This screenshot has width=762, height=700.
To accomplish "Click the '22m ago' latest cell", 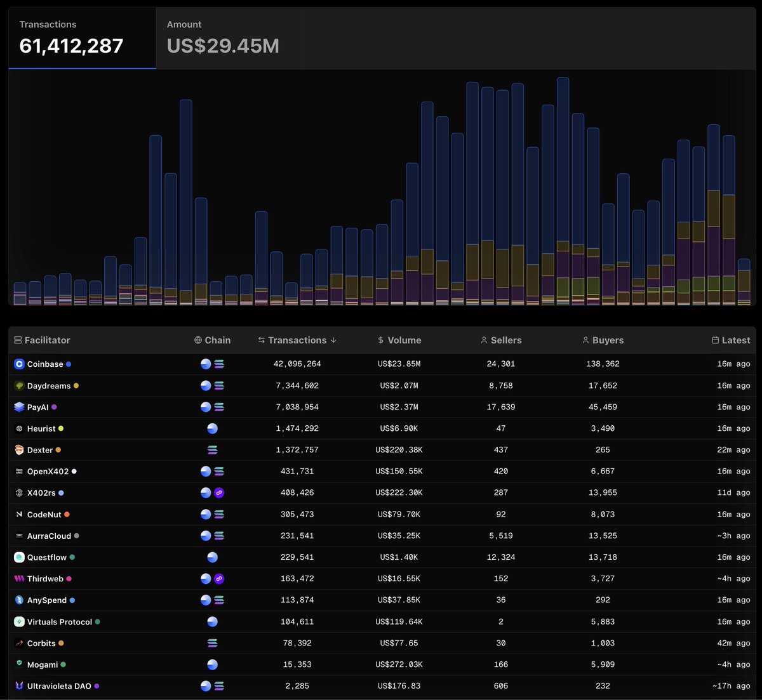I will point(733,450).
